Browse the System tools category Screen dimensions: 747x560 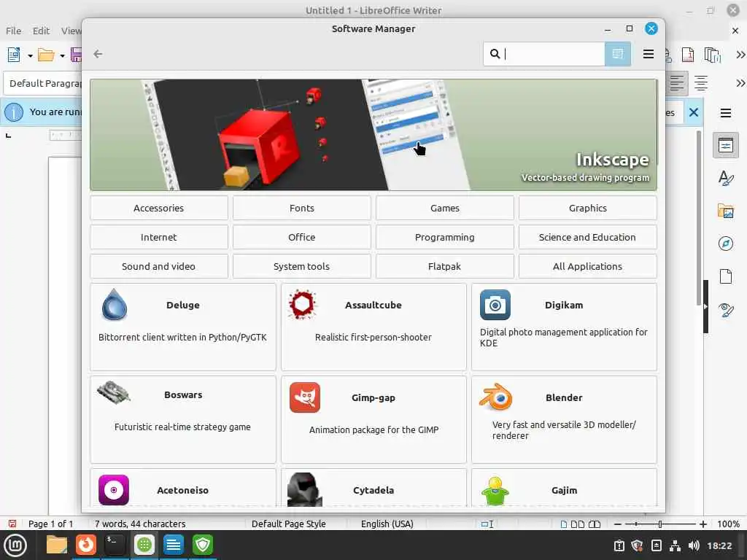(x=301, y=266)
